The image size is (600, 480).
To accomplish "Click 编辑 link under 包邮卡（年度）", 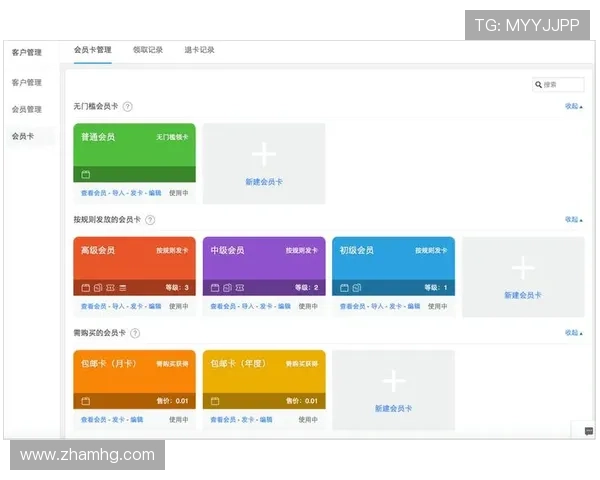I will click(x=266, y=420).
